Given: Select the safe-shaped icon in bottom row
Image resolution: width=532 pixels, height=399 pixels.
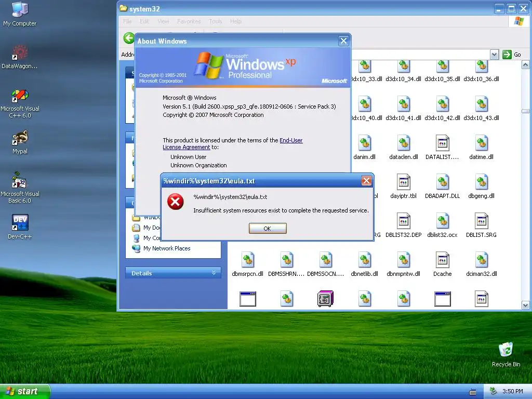Looking at the screenshot, I should tap(325, 299).
